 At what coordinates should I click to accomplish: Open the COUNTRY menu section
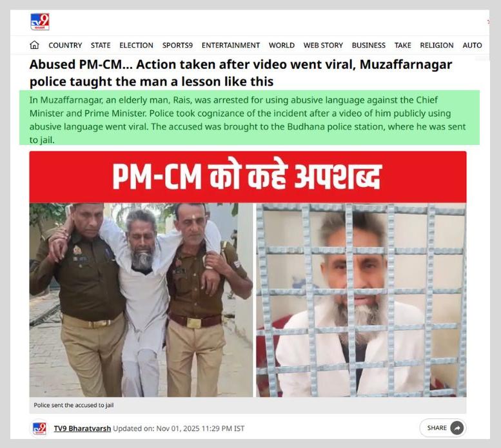click(x=65, y=45)
